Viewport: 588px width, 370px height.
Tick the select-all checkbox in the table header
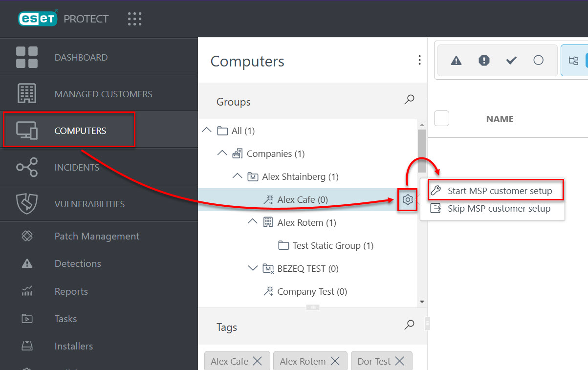(441, 118)
